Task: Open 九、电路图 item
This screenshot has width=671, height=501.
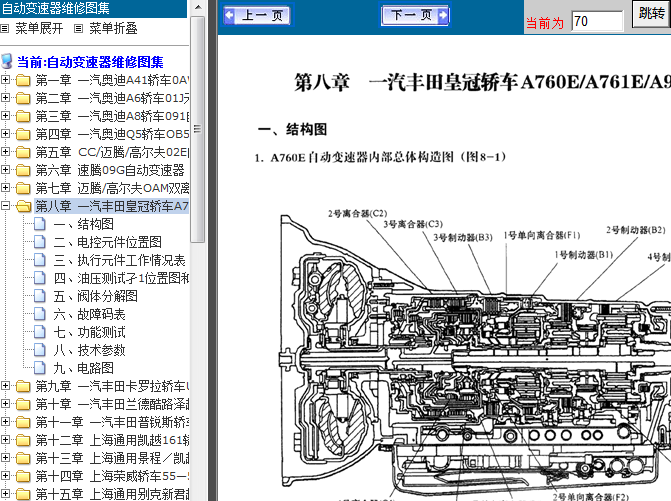Action: 83,368
